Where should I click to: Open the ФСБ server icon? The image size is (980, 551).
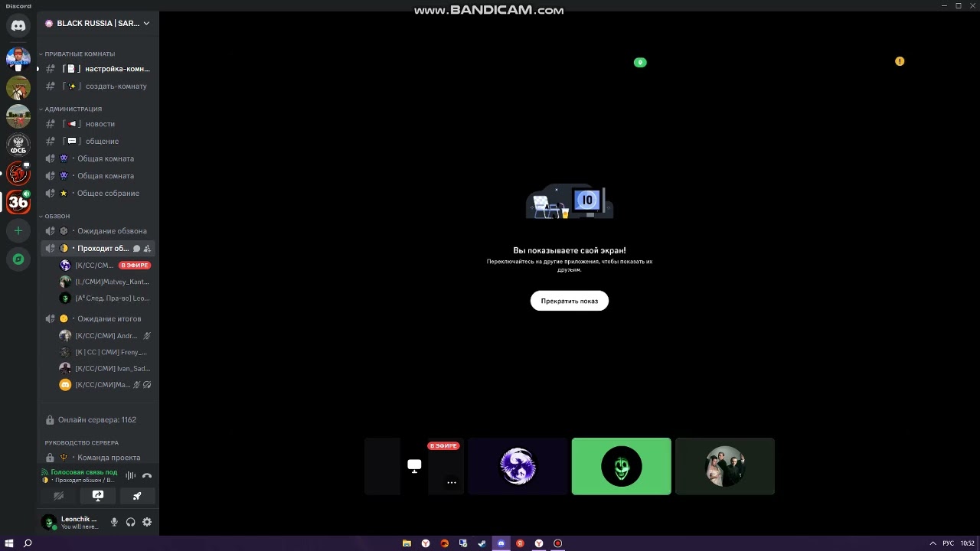18,144
